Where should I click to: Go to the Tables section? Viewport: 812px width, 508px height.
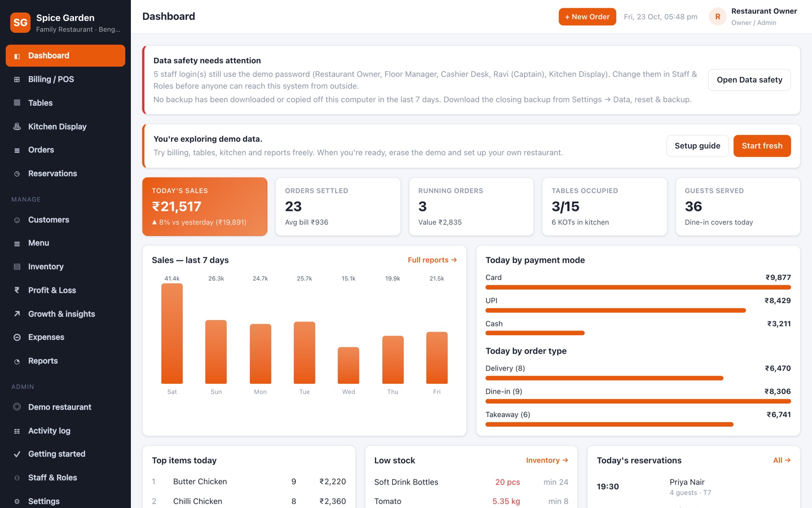65,103
